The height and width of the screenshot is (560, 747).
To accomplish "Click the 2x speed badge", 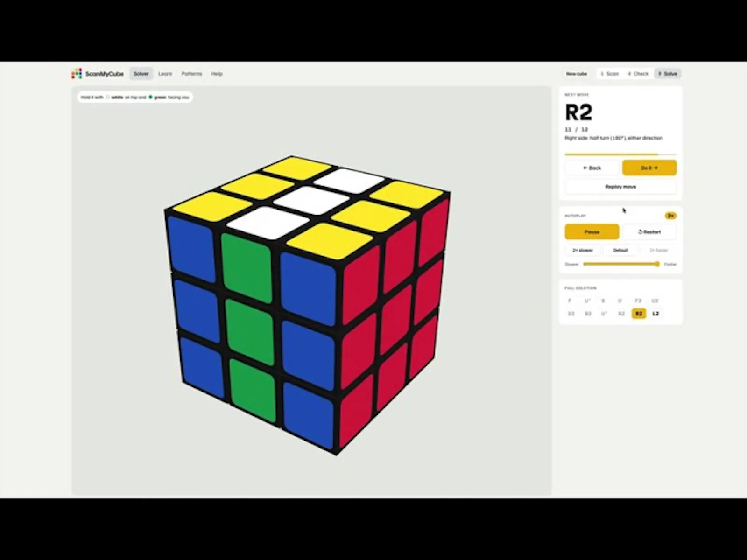I will 671,216.
